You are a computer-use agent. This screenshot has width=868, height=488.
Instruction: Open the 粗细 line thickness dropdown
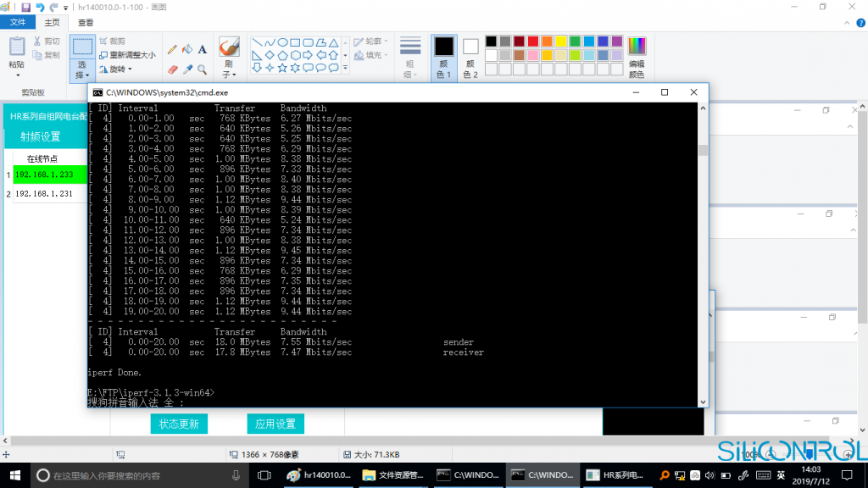[x=410, y=58]
